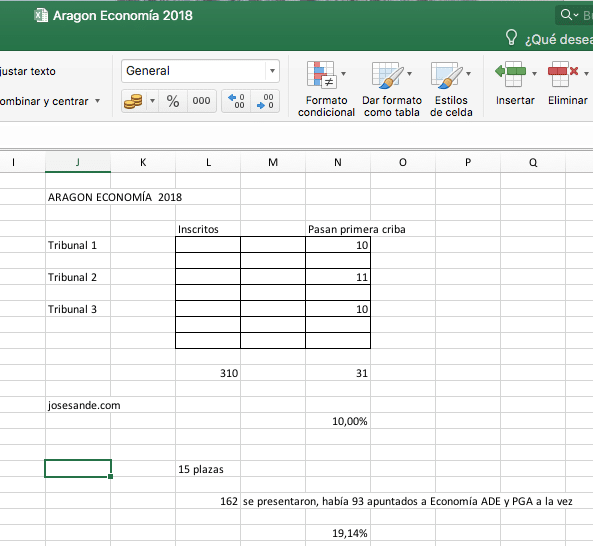The image size is (593, 546).
Task: Click the Eliminar cells icon
Action: tap(563, 74)
